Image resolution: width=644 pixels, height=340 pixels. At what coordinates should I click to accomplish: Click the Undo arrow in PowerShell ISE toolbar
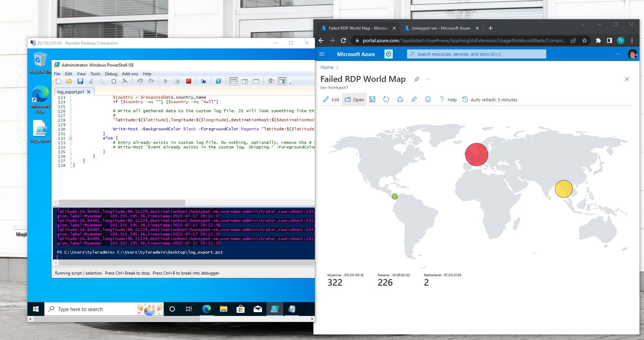point(140,81)
